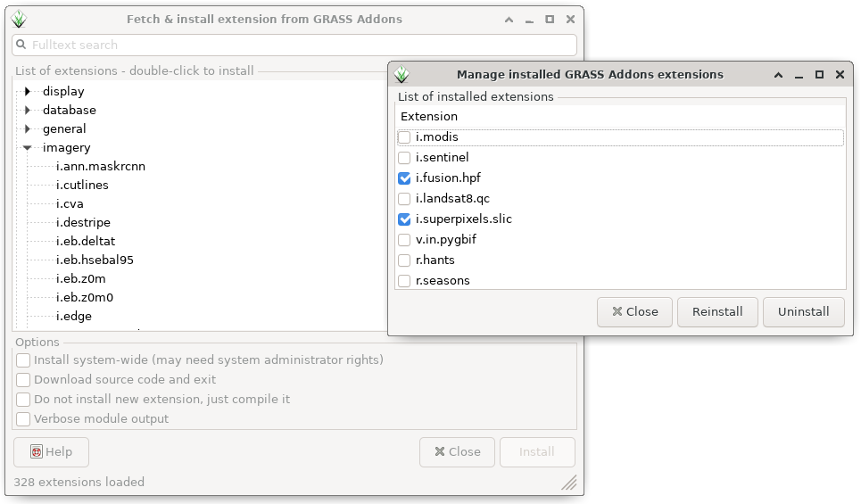Select the display label in the tree
This screenshot has width=861, height=504.
pos(63,91)
